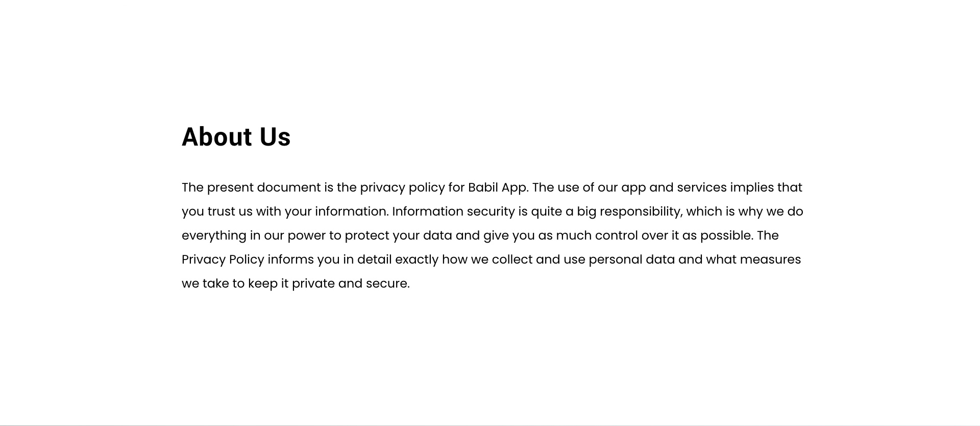Viewport: 980px width, 426px height.
Task: Click the About Us heading
Action: coord(236,137)
